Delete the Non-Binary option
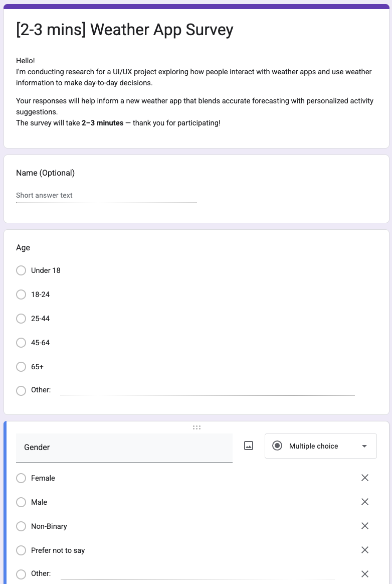Viewport: 392px width, 584px height. click(365, 526)
